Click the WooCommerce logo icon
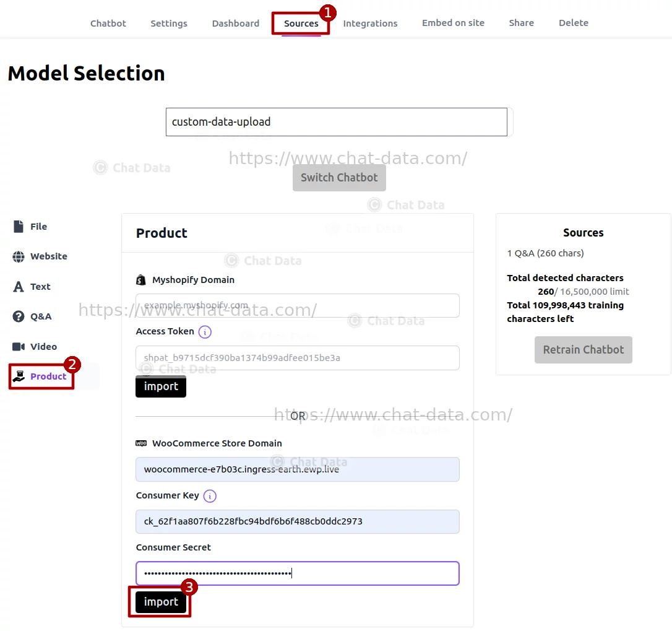672x631 pixels. point(141,443)
